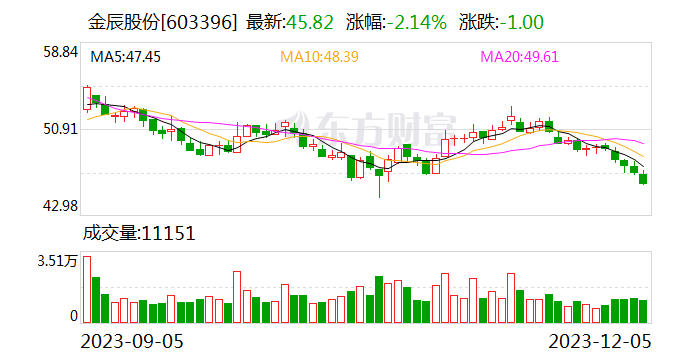Click the 42.98 price axis label
The width and height of the screenshot is (688, 360).
[x=61, y=206]
